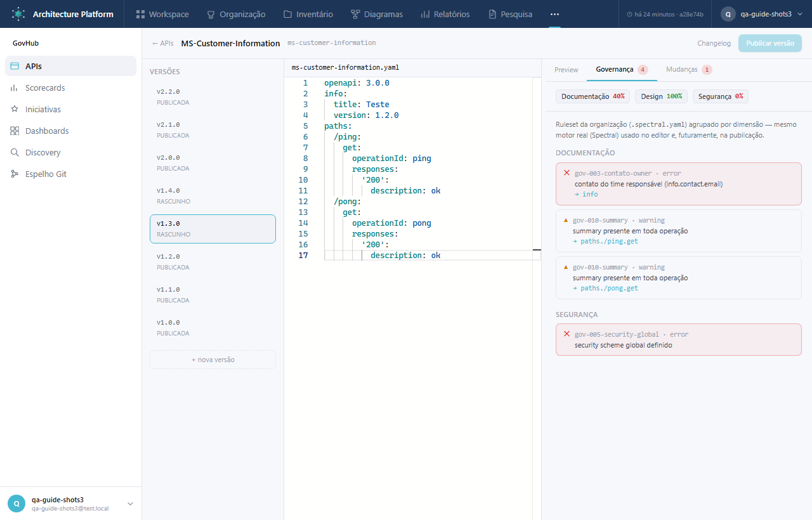Click the Espelho Git branch icon
812x520 pixels.
15,174
